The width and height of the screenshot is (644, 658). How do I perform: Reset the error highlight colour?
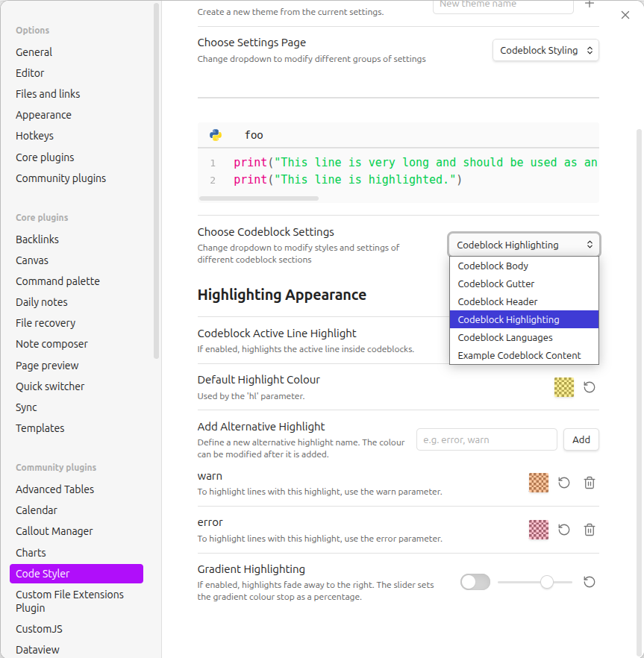564,530
